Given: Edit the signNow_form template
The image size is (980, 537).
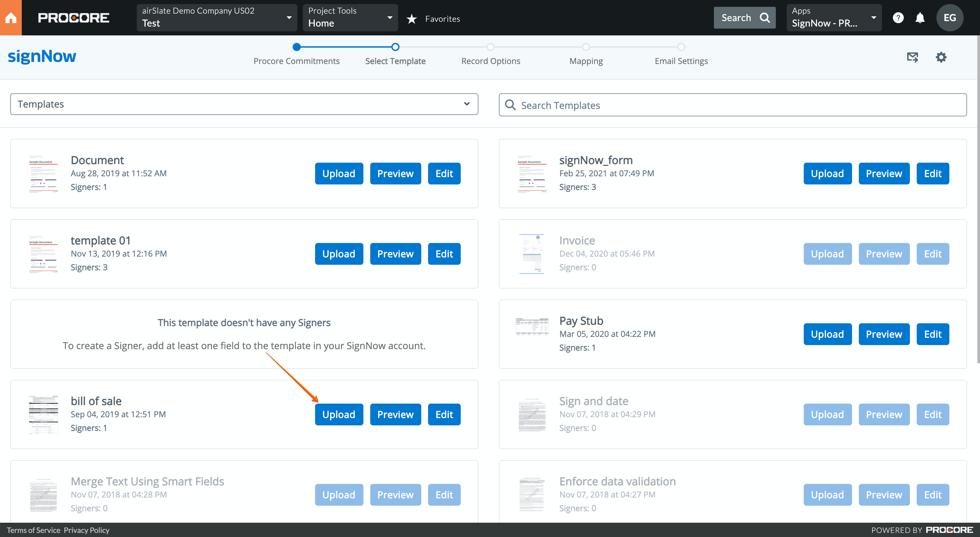Looking at the screenshot, I should tap(932, 174).
